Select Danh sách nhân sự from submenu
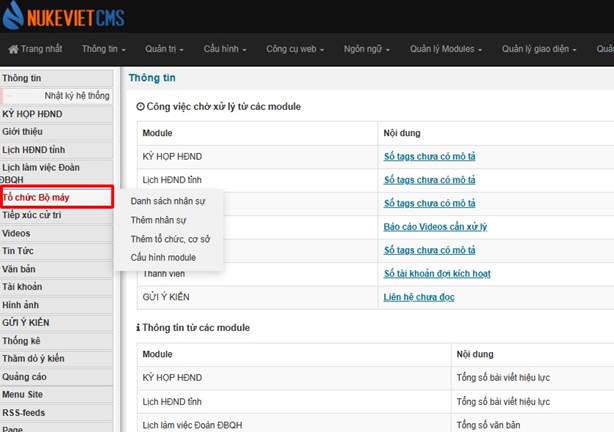The height and width of the screenshot is (432, 614). 168,201
